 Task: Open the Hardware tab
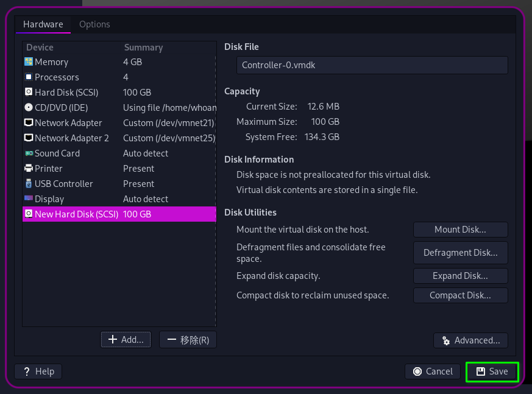pyautogui.click(x=43, y=24)
